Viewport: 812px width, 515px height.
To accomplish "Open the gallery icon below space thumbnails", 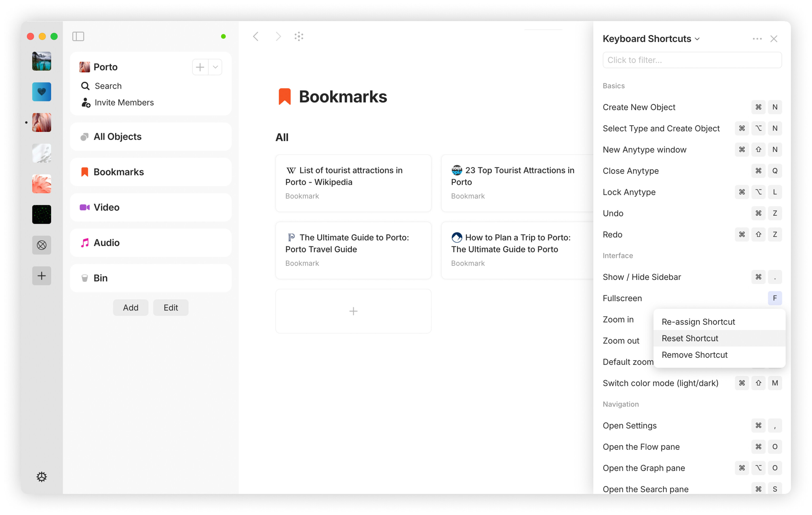I will (41, 245).
